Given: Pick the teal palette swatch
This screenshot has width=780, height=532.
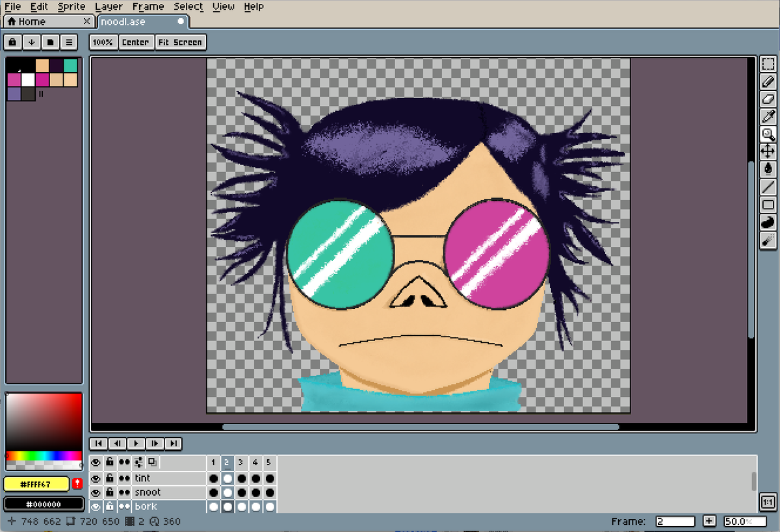Looking at the screenshot, I should click(70, 66).
